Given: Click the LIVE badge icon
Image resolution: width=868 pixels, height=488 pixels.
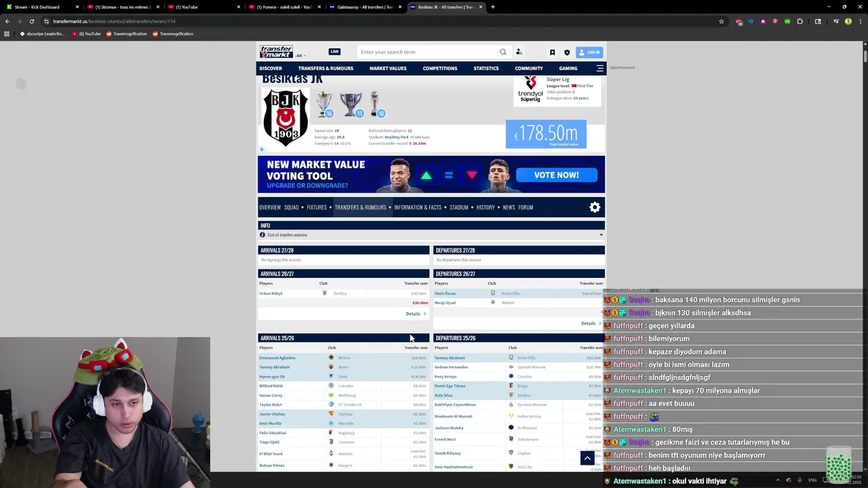Looking at the screenshot, I should tap(334, 52).
